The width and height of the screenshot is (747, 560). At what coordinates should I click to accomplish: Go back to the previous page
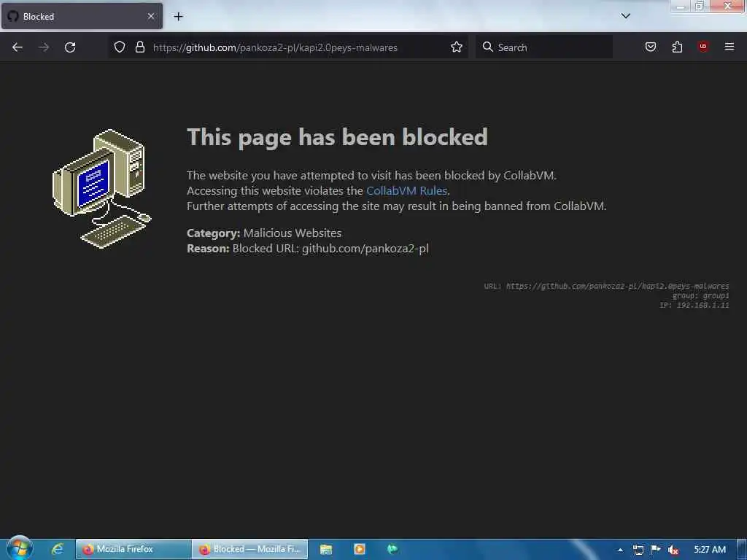click(18, 47)
